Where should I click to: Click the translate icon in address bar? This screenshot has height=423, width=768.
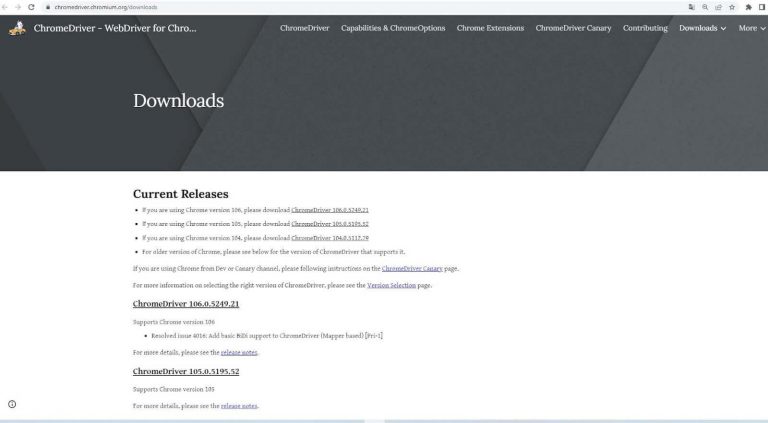point(691,7)
